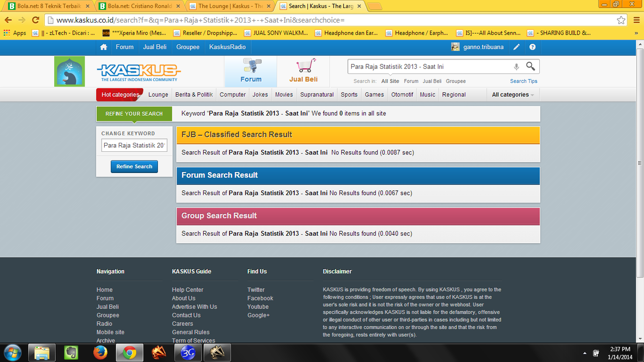
Task: Switch to The Lounge Kaskus tab
Action: (230, 6)
